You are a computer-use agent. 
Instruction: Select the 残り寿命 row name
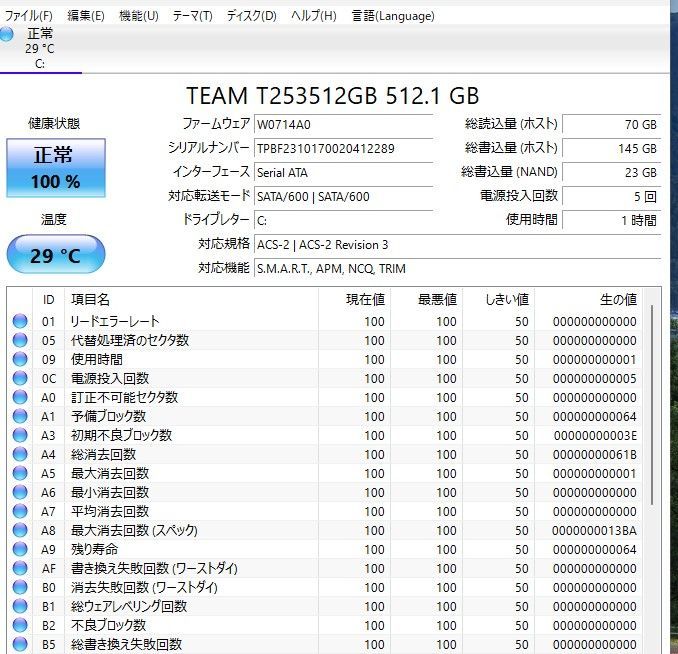click(x=94, y=550)
